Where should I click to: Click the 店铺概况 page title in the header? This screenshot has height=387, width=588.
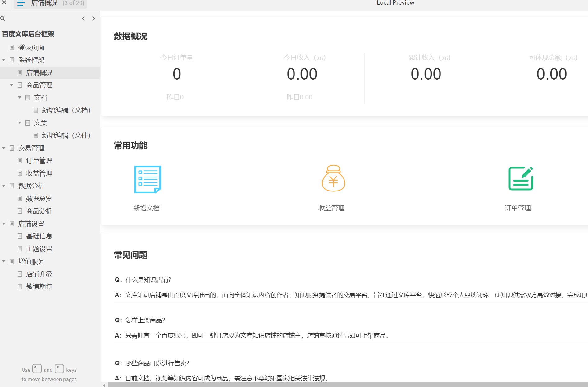pos(44,3)
